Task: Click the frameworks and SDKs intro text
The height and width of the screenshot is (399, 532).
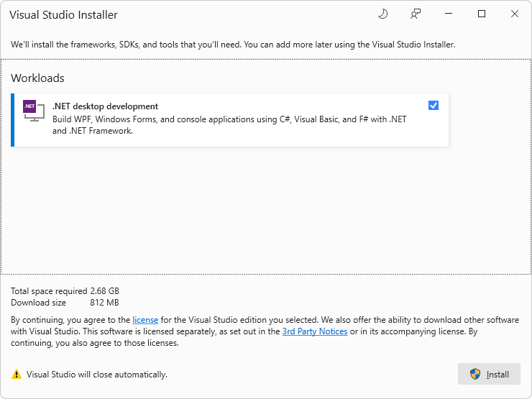Action: [x=233, y=45]
